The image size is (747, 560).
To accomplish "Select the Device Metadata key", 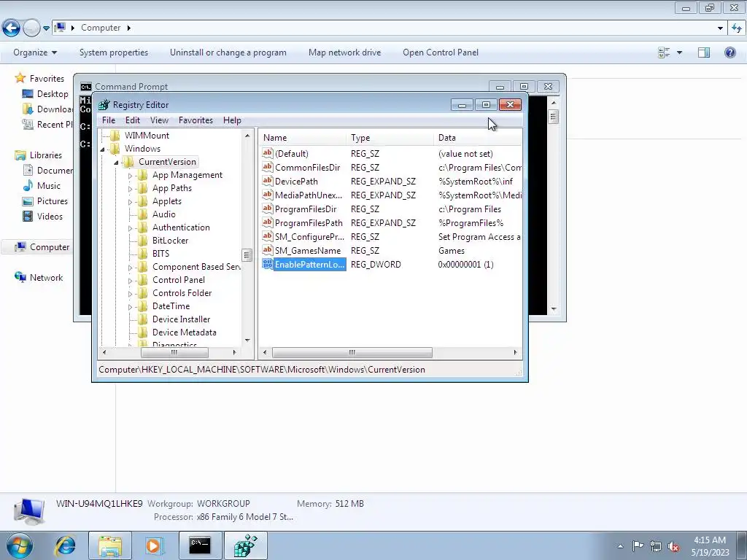I will coord(185,332).
